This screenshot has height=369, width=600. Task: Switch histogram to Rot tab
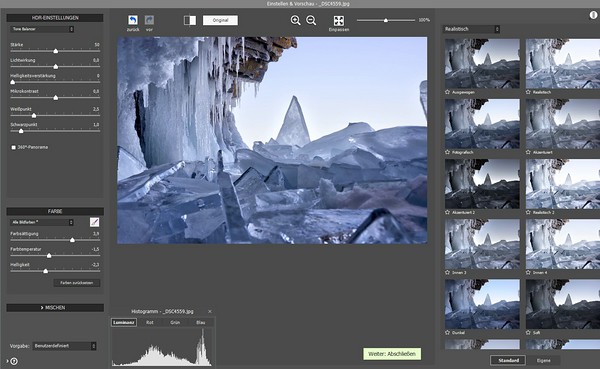pos(150,323)
